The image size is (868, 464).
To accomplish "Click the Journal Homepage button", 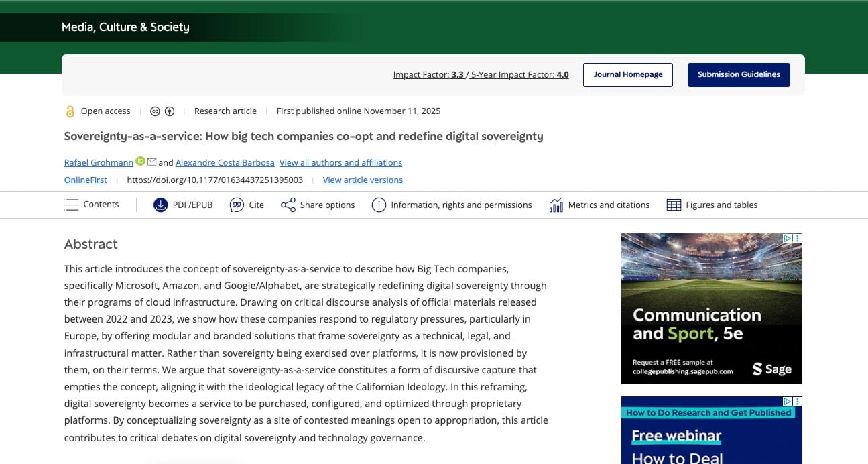I will 628,74.
